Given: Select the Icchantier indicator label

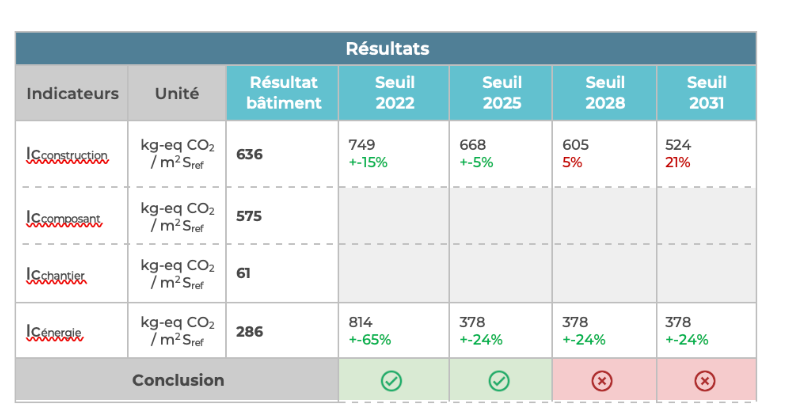Looking at the screenshot, I should (x=56, y=275).
